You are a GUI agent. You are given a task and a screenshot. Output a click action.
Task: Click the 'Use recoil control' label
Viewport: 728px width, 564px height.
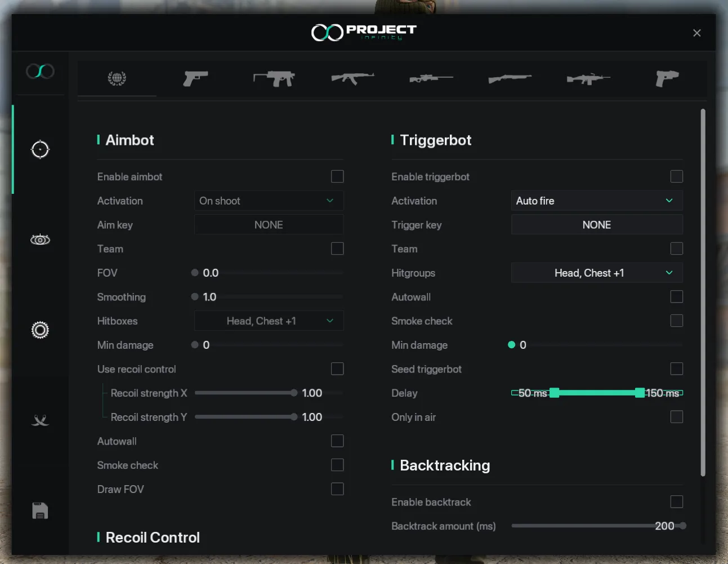[136, 369]
